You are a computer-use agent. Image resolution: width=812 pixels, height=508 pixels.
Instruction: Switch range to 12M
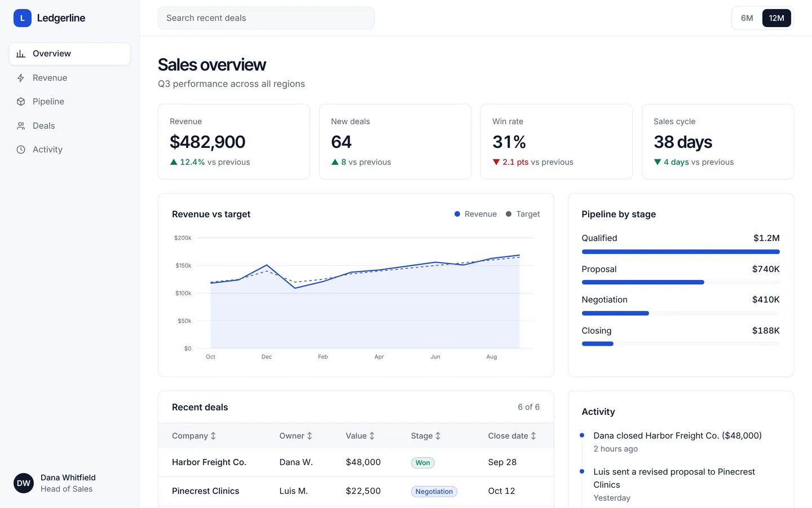point(776,18)
